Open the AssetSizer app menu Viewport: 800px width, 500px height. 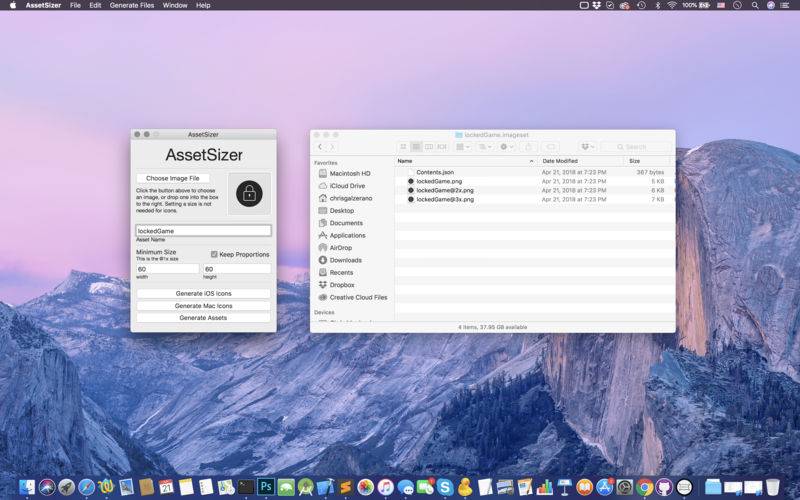(x=43, y=5)
